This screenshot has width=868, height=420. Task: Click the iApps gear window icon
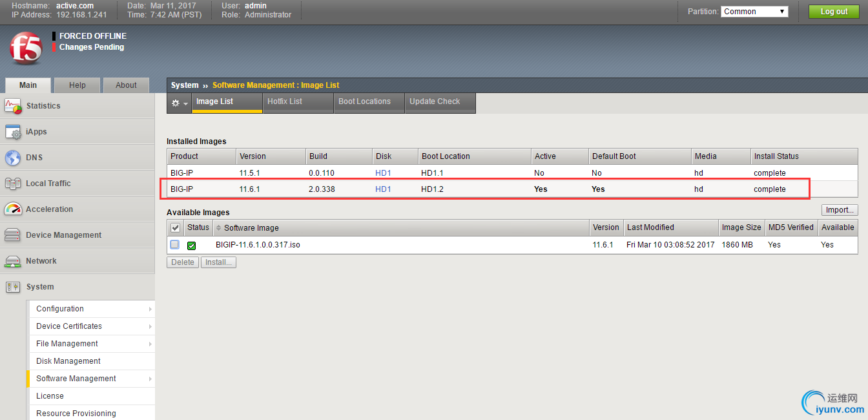14,132
